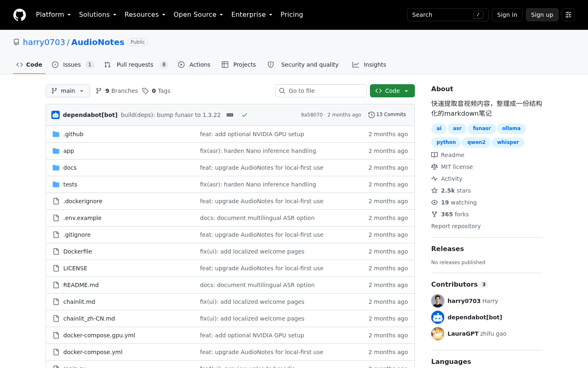Open the Pull requests tab
Screen dimensions: 588x368
point(136,65)
